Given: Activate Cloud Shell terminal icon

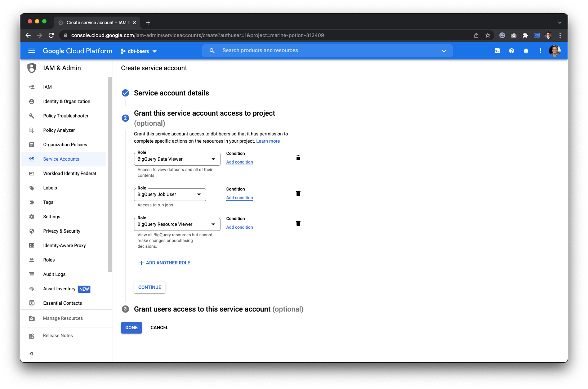Looking at the screenshot, I should coord(497,51).
